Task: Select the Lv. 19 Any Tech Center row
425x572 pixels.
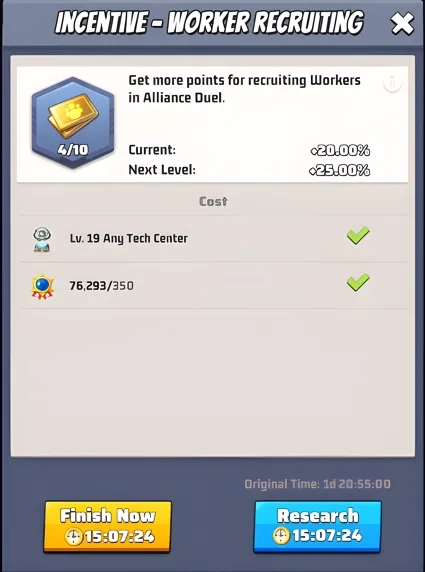Action: (x=214, y=239)
